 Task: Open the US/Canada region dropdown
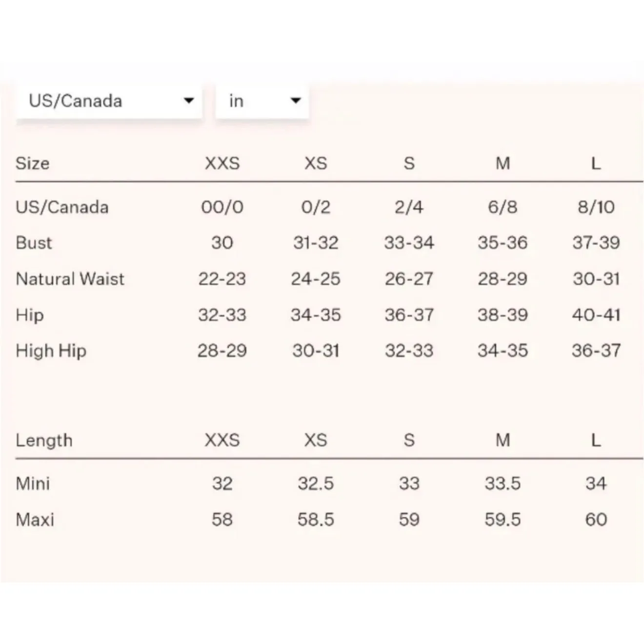pos(108,101)
